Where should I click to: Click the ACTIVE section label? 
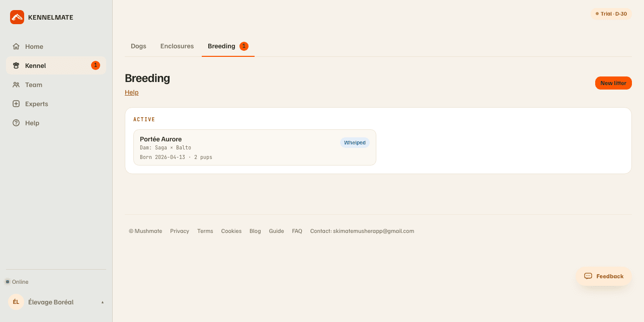click(144, 120)
